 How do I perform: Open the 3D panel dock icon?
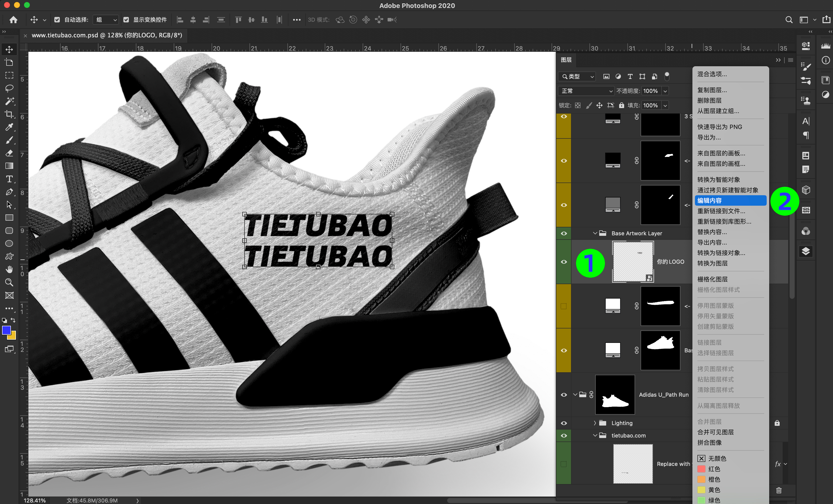coord(806,190)
